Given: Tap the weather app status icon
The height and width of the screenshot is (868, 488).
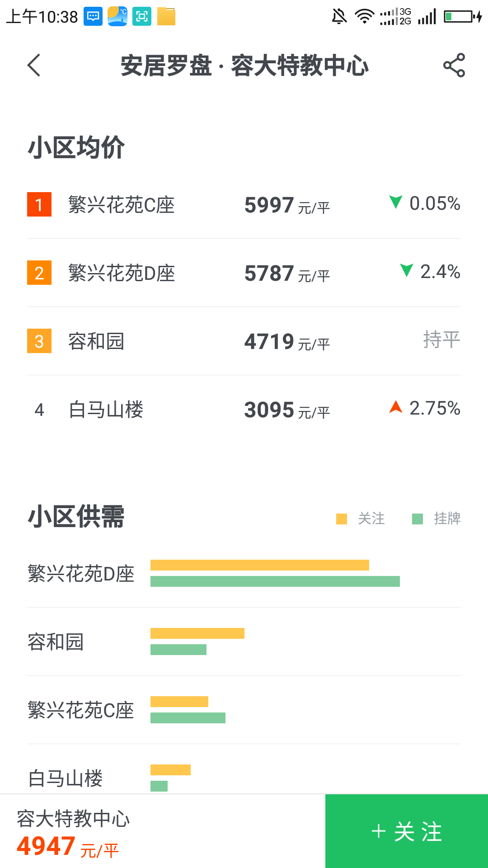Looking at the screenshot, I should 117,17.
